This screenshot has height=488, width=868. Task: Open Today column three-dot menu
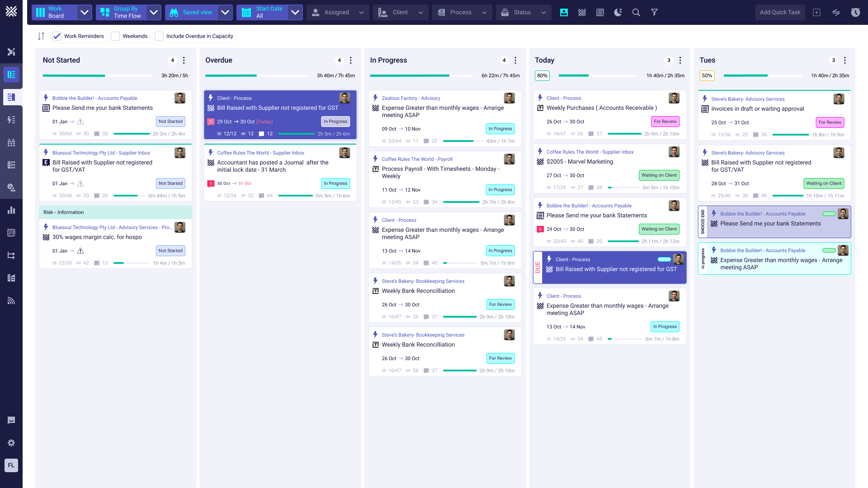(x=680, y=60)
